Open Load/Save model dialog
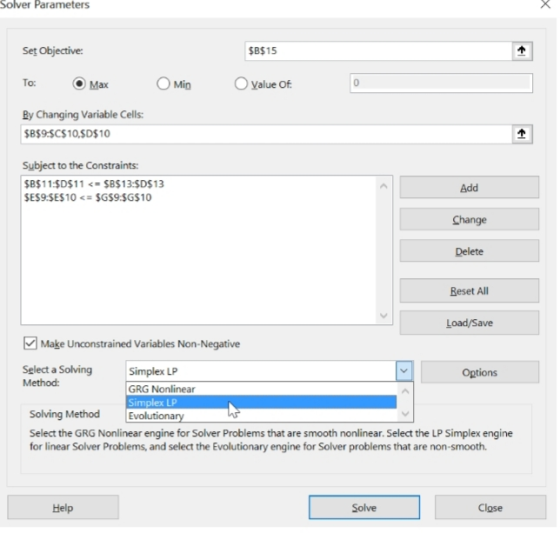 tap(469, 323)
